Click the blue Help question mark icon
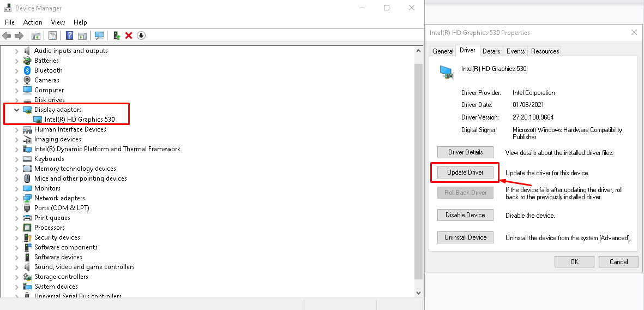 (x=70, y=36)
